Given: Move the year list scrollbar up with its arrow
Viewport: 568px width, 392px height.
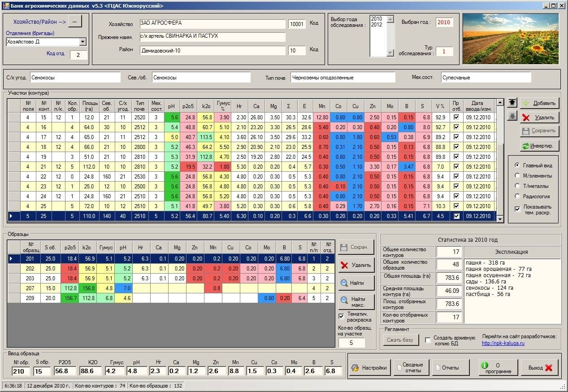Looking at the screenshot, I should point(390,19).
